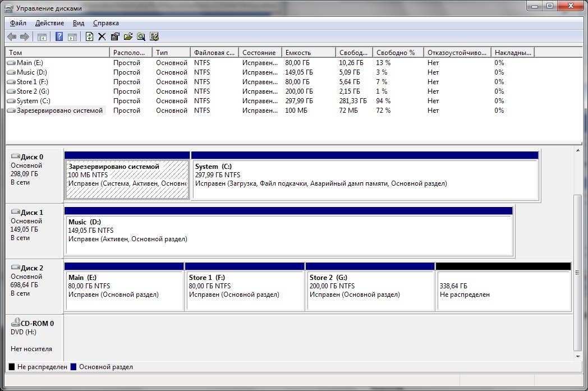Click the disk pane vertical scrollbar
This screenshot has width=588, height=391.
578,273
